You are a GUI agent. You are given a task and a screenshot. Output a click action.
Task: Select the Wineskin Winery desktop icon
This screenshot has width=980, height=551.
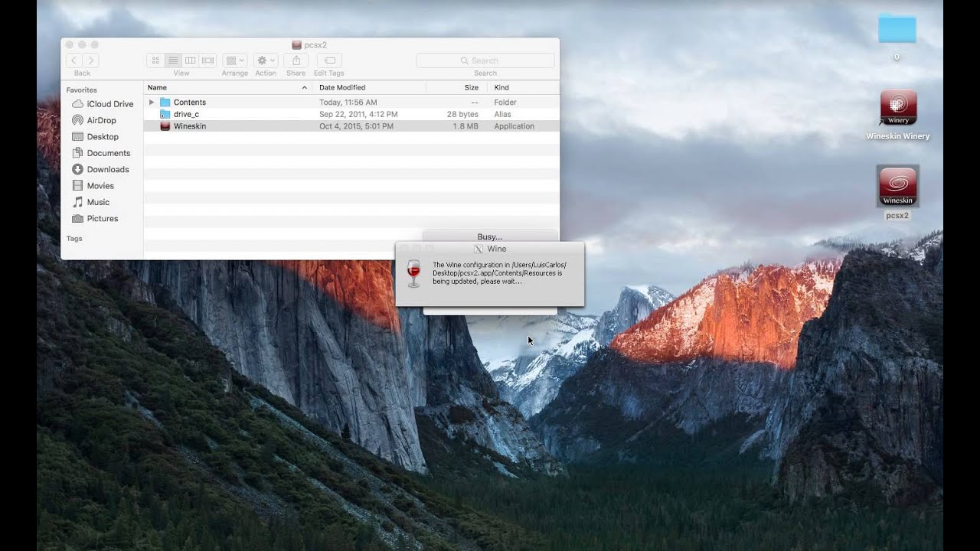point(898,109)
